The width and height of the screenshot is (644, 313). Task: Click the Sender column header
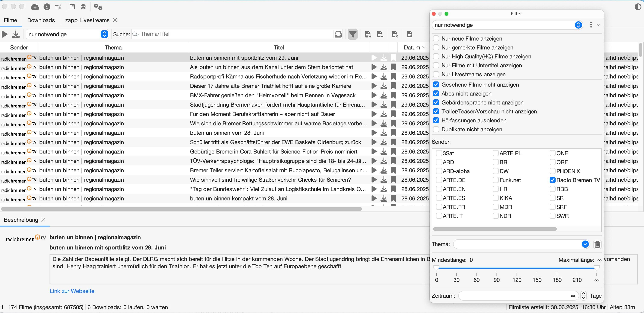pos(19,47)
